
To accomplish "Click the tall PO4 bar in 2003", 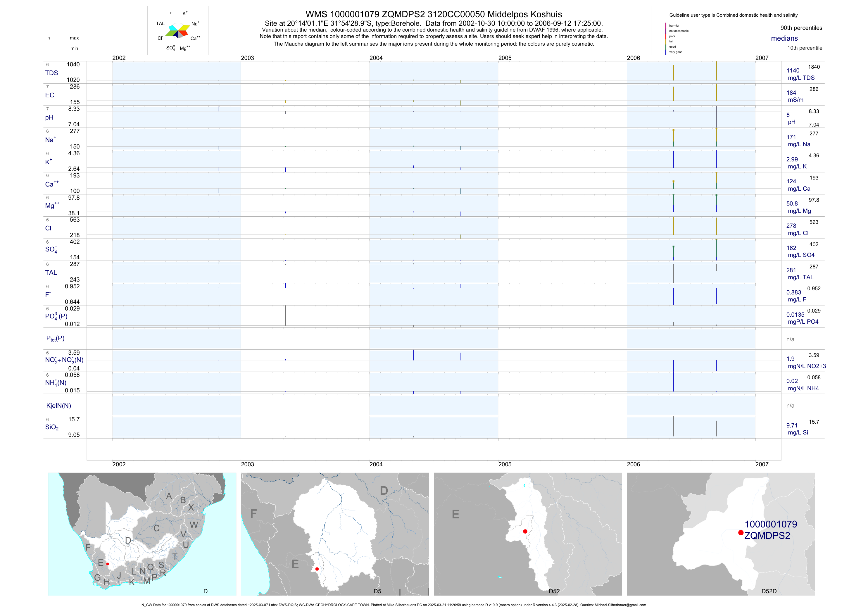I will pos(285,315).
